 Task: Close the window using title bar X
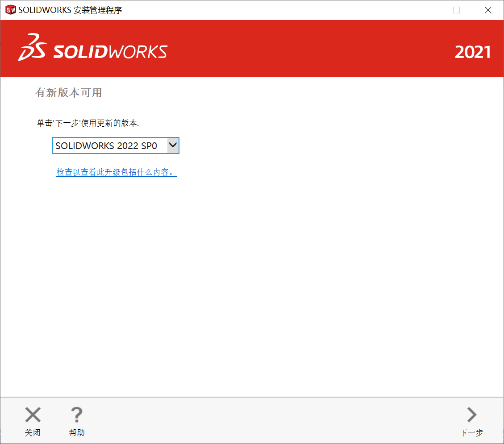488,10
